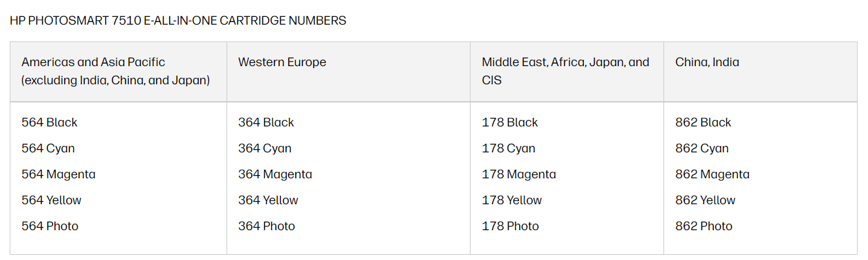The image size is (868, 260).
Task: Click the Western Europe column header
Action: pyautogui.click(x=282, y=62)
